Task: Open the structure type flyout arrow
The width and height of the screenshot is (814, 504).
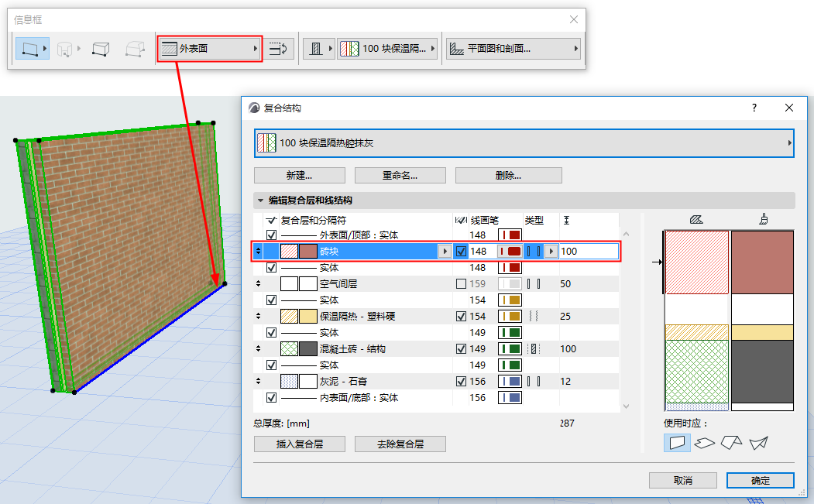Action: tap(330, 49)
